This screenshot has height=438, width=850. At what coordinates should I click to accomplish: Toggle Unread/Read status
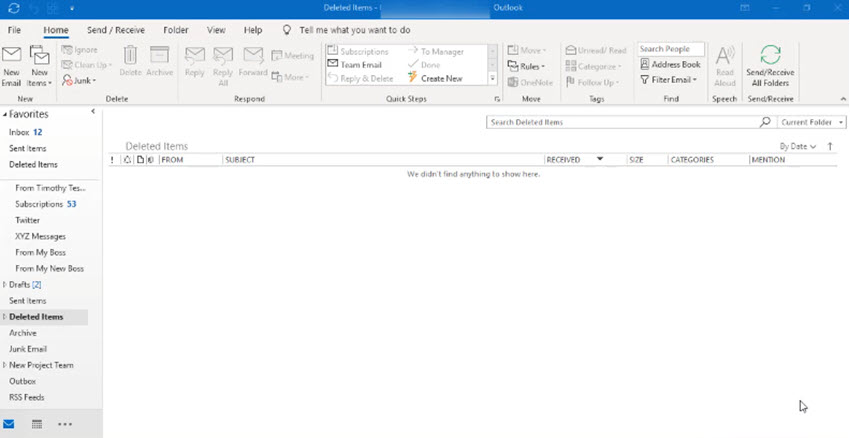(x=596, y=50)
